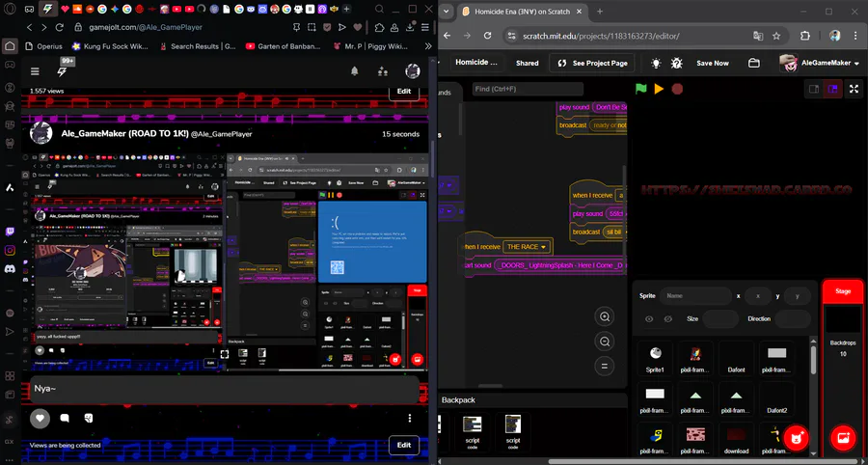Enter Scratch full screen stage mode
Image resolution: width=868 pixels, height=465 pixels.
[x=854, y=89]
